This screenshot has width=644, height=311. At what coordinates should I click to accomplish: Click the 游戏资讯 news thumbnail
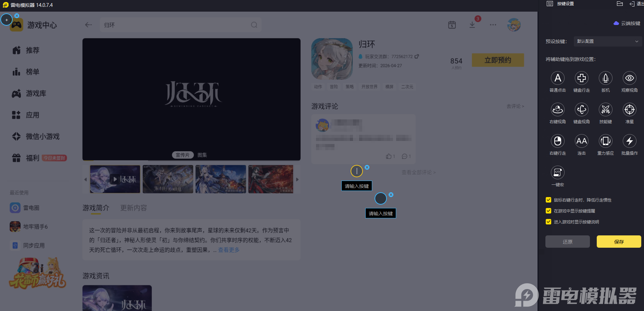coord(117,298)
